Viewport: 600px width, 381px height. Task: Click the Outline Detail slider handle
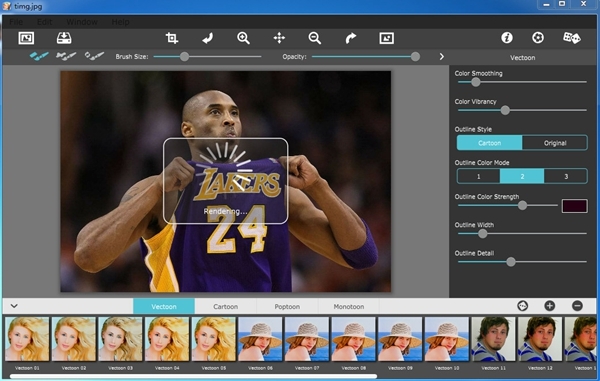tap(511, 262)
